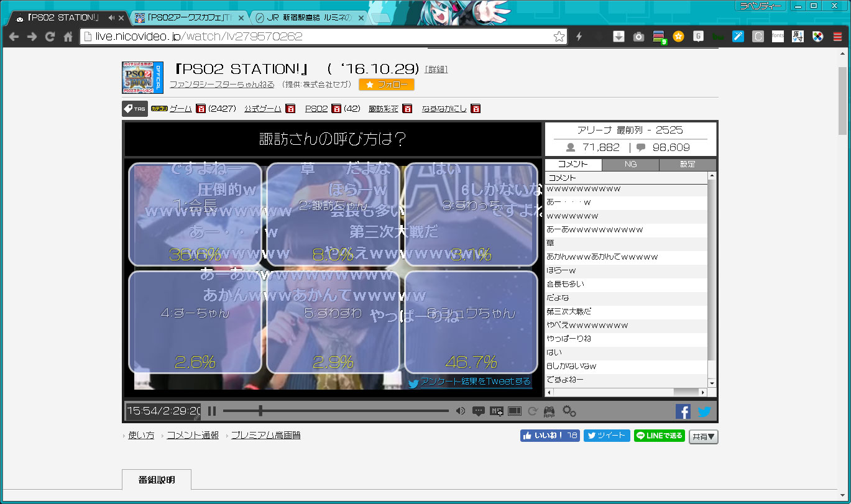Image resolution: width=851 pixels, height=504 pixels.
Task: Mute the player volume speaker icon
Action: point(461,411)
